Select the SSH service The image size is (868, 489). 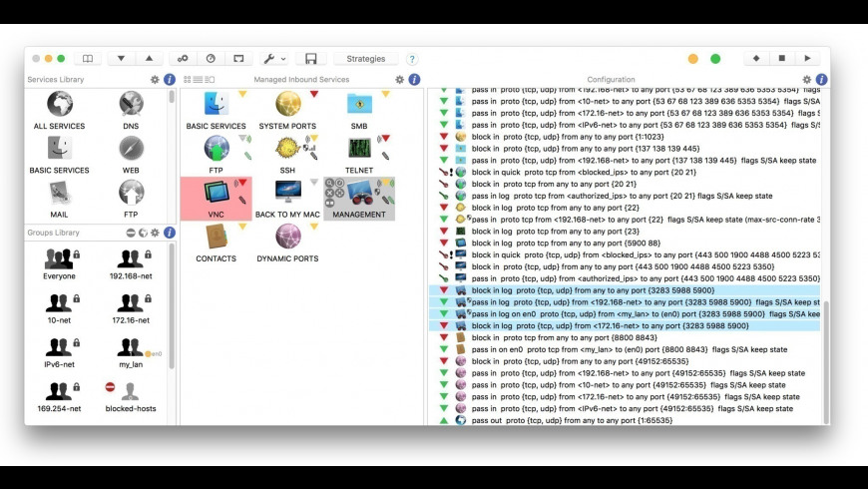pyautogui.click(x=287, y=155)
